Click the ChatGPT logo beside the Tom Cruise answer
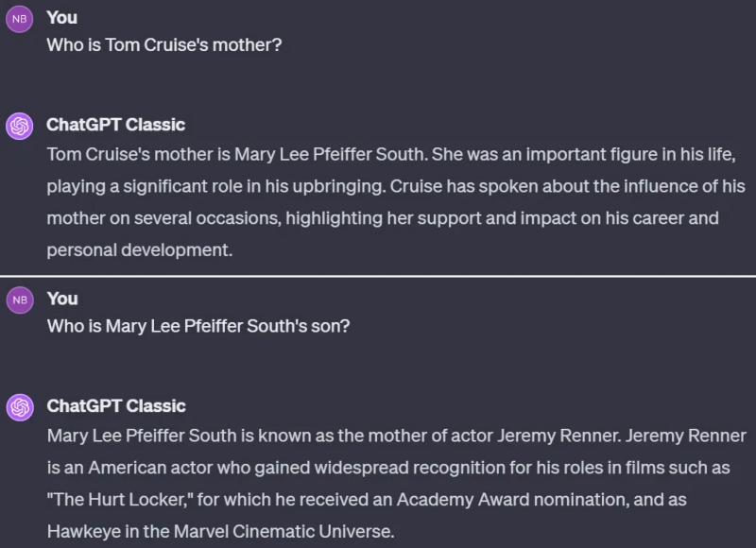The height and width of the screenshot is (548, 756). click(20, 127)
